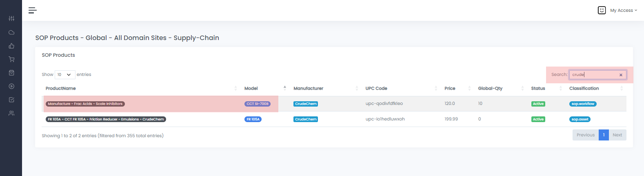Viewport: 644px width, 176px height.
Task: Sort table by ProductName column
Action: tap(61, 88)
